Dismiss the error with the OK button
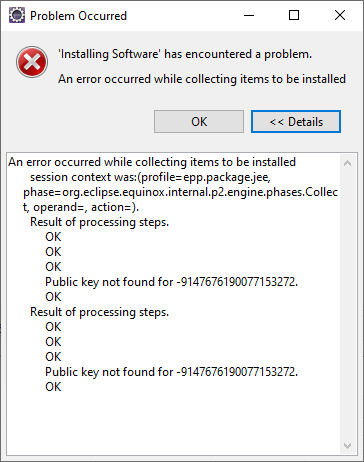 coord(199,122)
